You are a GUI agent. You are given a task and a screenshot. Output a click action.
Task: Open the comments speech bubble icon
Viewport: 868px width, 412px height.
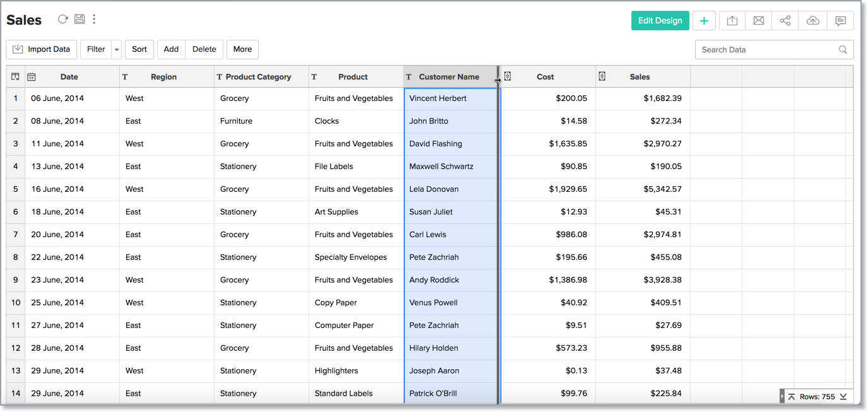[840, 21]
